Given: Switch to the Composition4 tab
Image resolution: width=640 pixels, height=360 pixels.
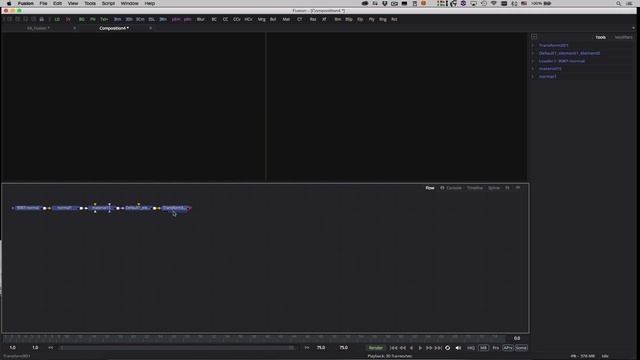Looking at the screenshot, I should [x=114, y=28].
